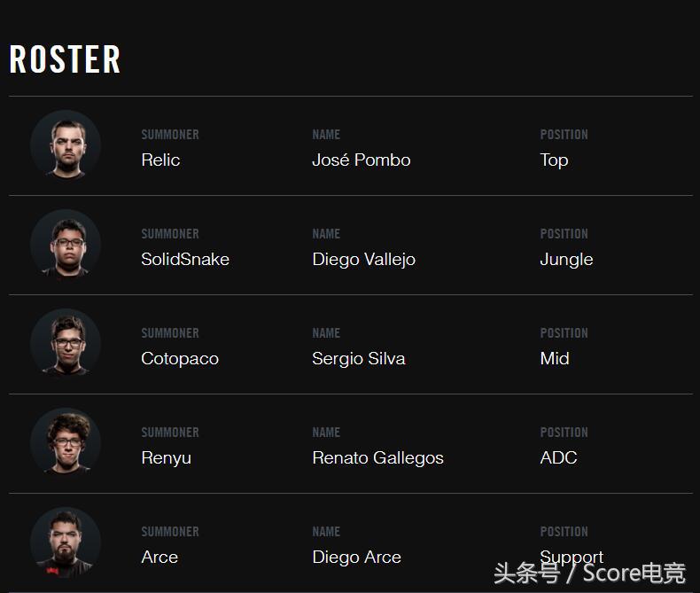
Task: Select the ADC position text
Action: (x=558, y=458)
